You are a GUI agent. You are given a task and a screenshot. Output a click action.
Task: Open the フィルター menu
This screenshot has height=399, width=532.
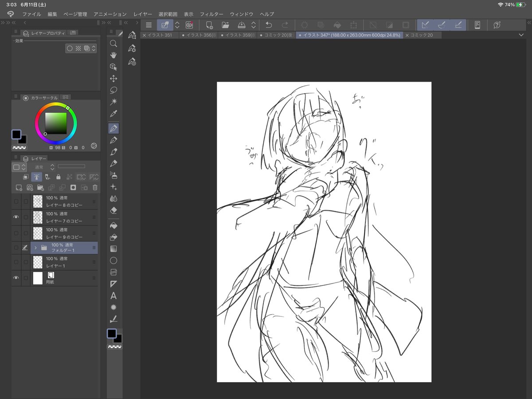211,14
